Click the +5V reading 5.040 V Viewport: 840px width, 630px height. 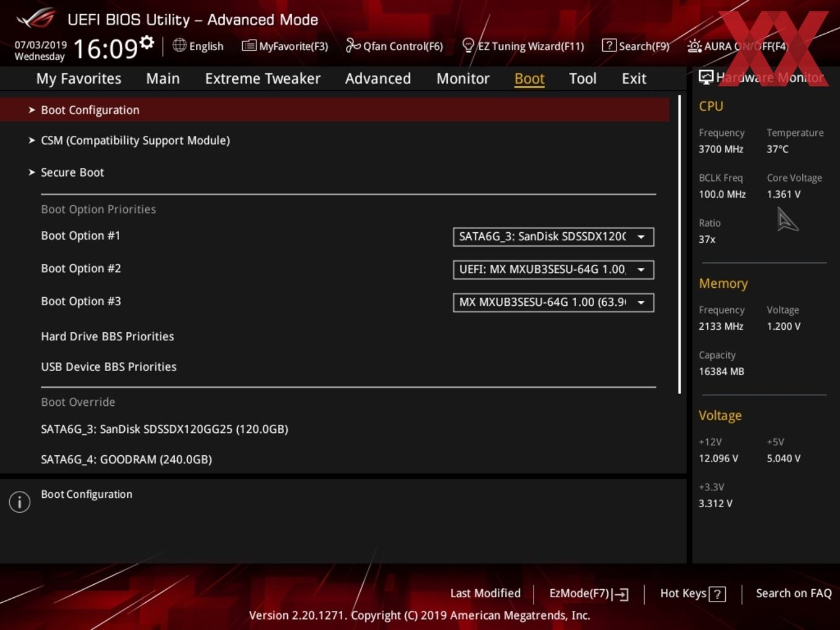[x=783, y=459]
